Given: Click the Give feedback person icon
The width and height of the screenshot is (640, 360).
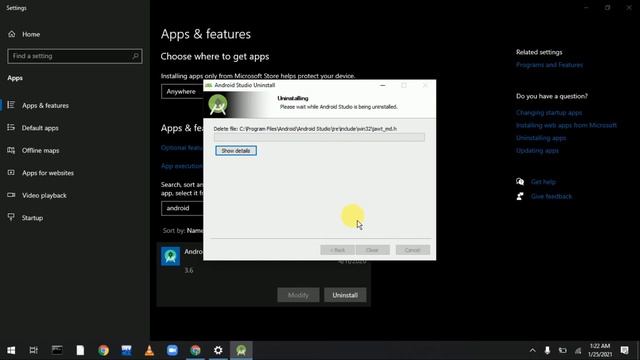Looking at the screenshot, I should [520, 196].
